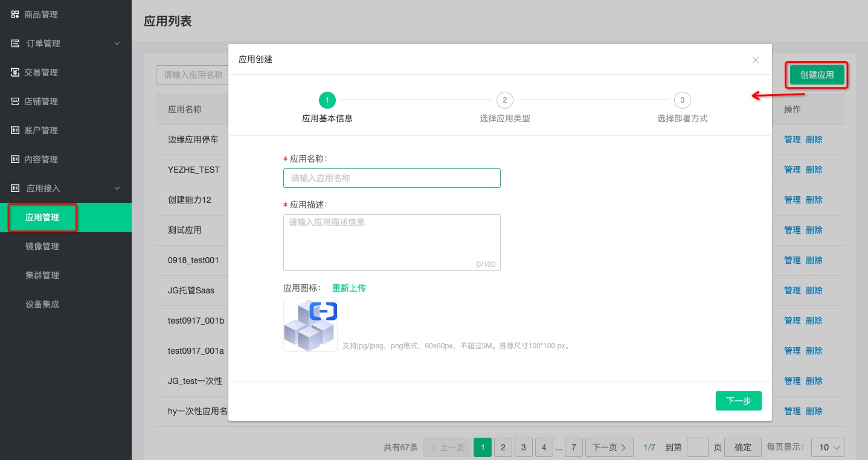Click 删除 for the JG托管Saas row
This screenshot has width=868, height=460.
point(814,290)
